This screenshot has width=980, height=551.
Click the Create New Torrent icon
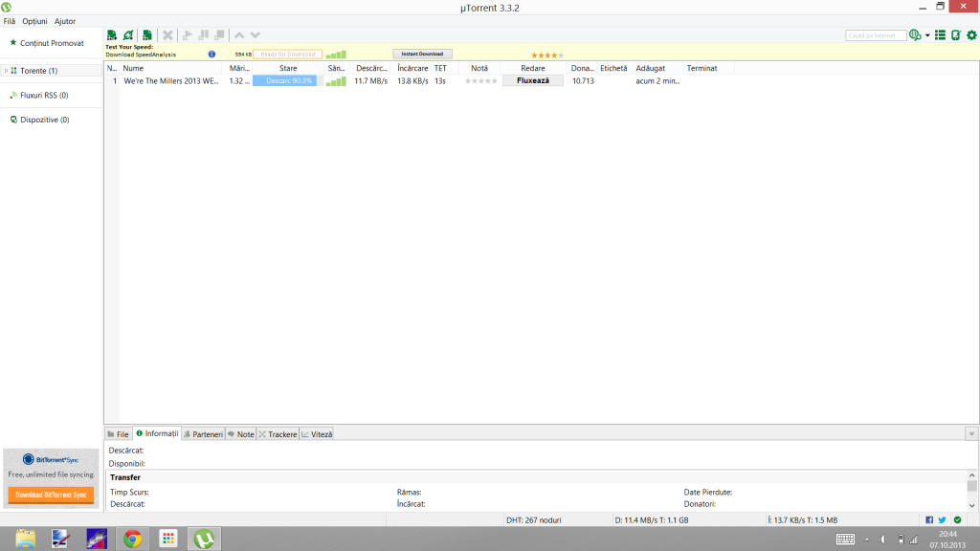pos(146,35)
